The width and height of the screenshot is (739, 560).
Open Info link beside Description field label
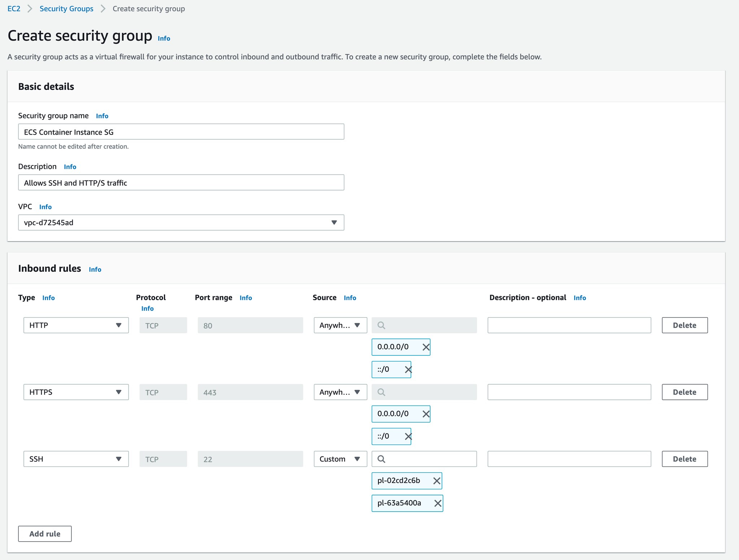tap(70, 167)
